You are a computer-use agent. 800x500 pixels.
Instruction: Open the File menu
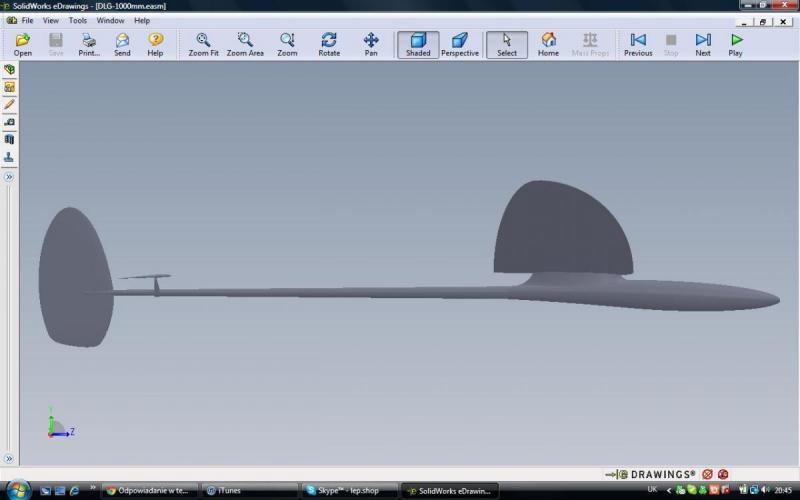[x=26, y=20]
